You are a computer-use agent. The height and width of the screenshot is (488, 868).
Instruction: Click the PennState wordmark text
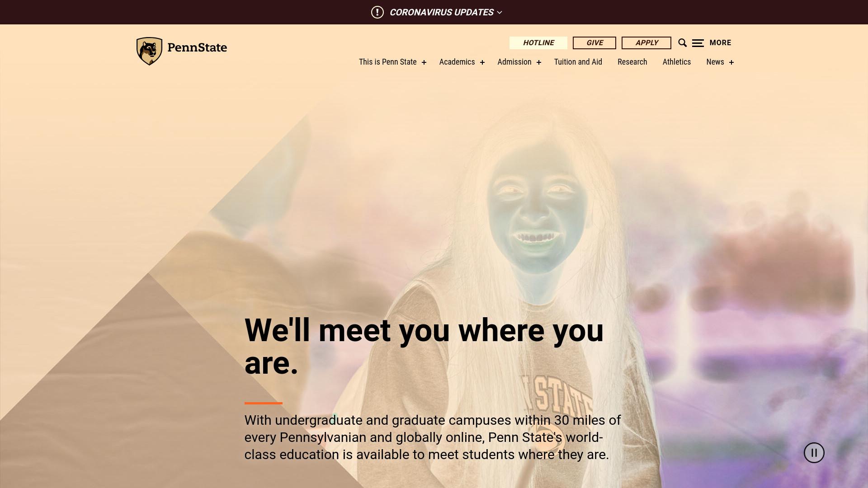(x=197, y=47)
